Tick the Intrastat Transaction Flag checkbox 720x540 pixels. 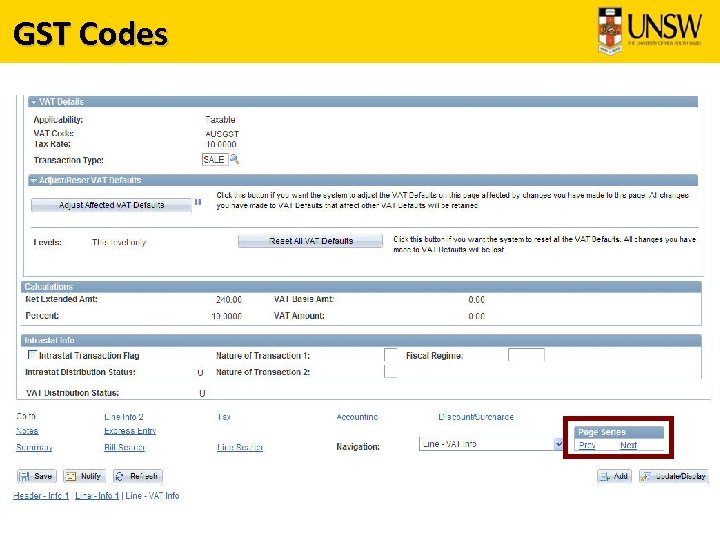pyautogui.click(x=32, y=354)
